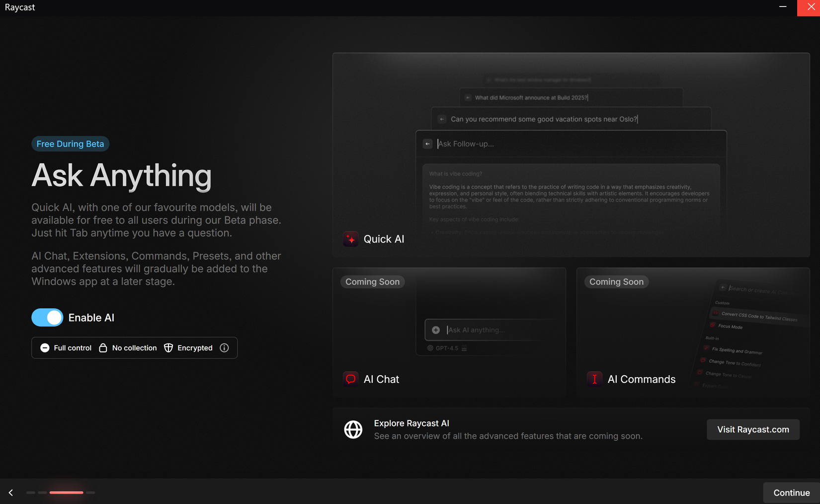The width and height of the screenshot is (820, 504).
Task: Click the No collection lock icon
Action: pyautogui.click(x=103, y=348)
